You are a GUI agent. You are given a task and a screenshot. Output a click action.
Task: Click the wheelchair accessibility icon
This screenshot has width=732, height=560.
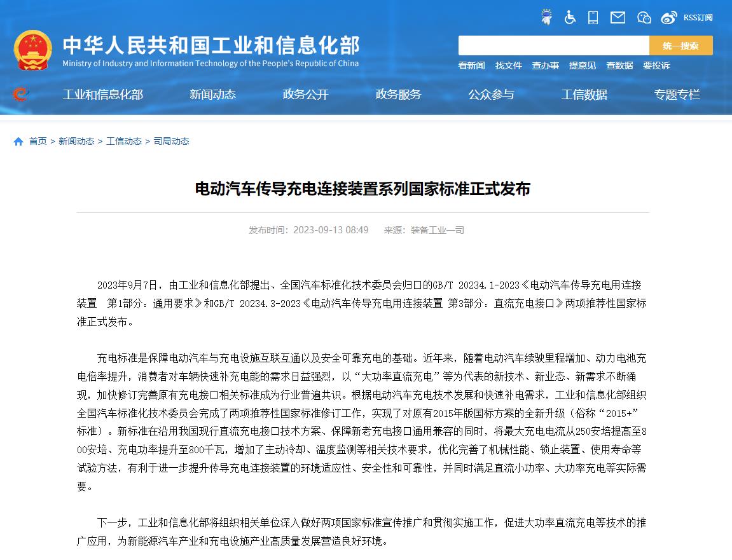(x=570, y=17)
